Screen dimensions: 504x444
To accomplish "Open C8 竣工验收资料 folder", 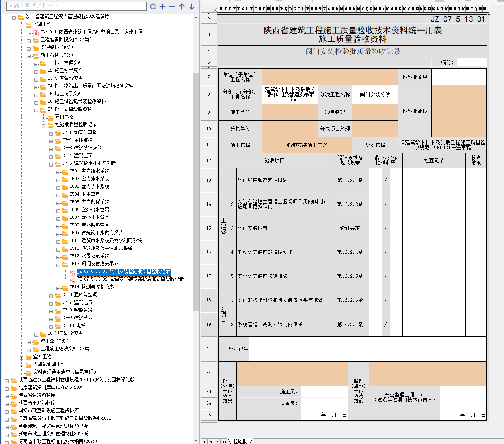I will click(x=65, y=333).
